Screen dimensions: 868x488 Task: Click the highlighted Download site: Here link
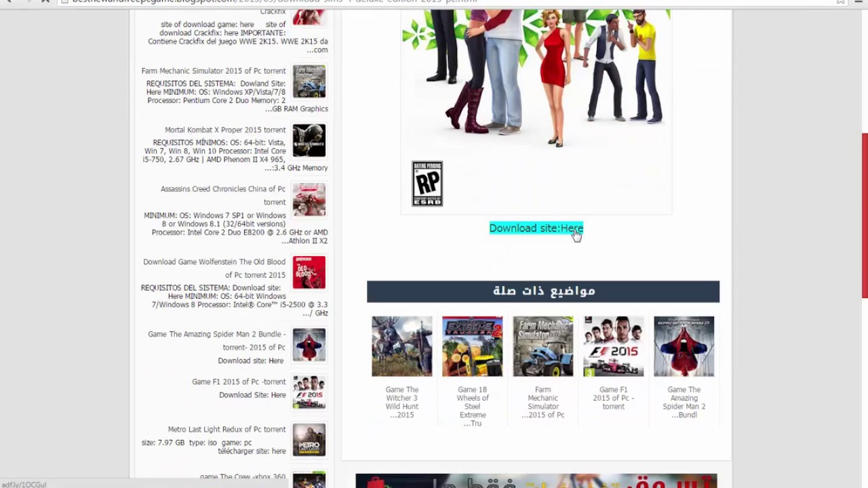click(536, 228)
